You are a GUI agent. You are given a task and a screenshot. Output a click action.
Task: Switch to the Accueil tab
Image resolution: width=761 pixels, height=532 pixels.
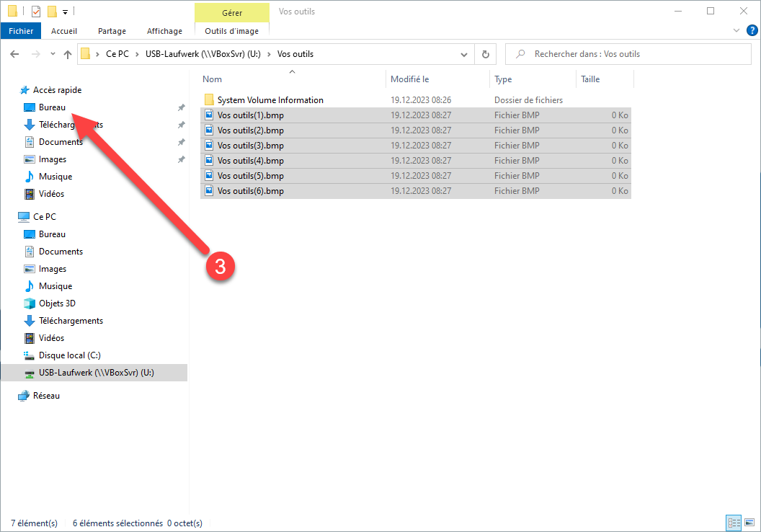click(64, 31)
